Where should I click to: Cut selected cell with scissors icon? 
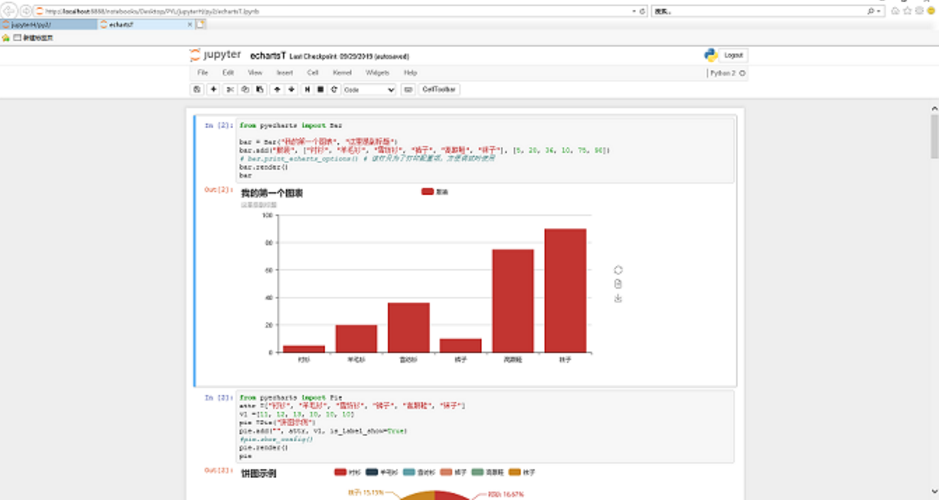229,89
